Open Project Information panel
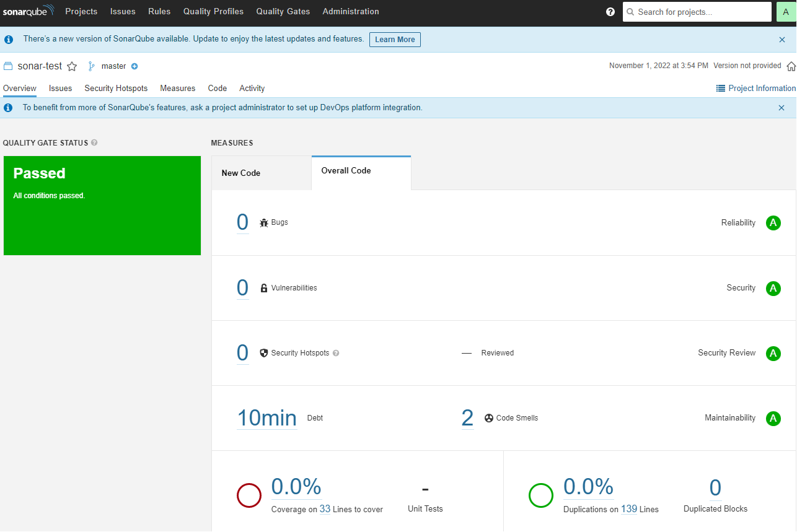This screenshot has height=532, width=797. point(756,89)
